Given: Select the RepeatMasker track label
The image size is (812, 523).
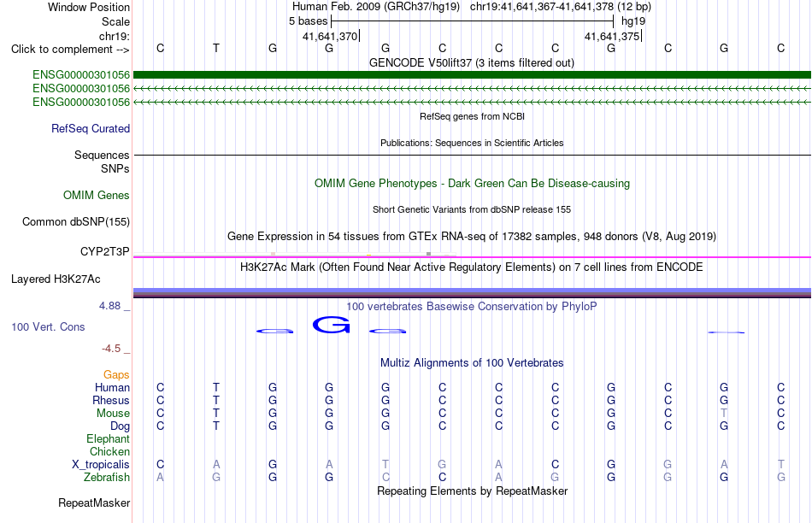Looking at the screenshot, I should pos(94,502).
